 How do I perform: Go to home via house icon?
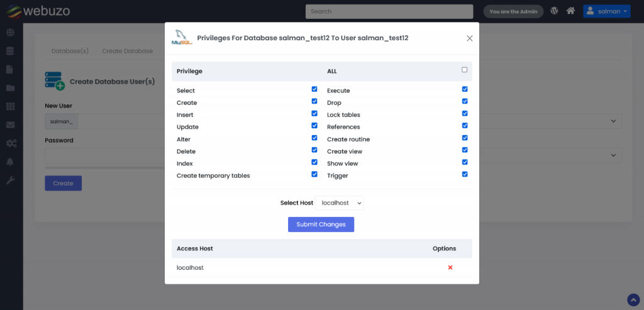pyautogui.click(x=570, y=11)
